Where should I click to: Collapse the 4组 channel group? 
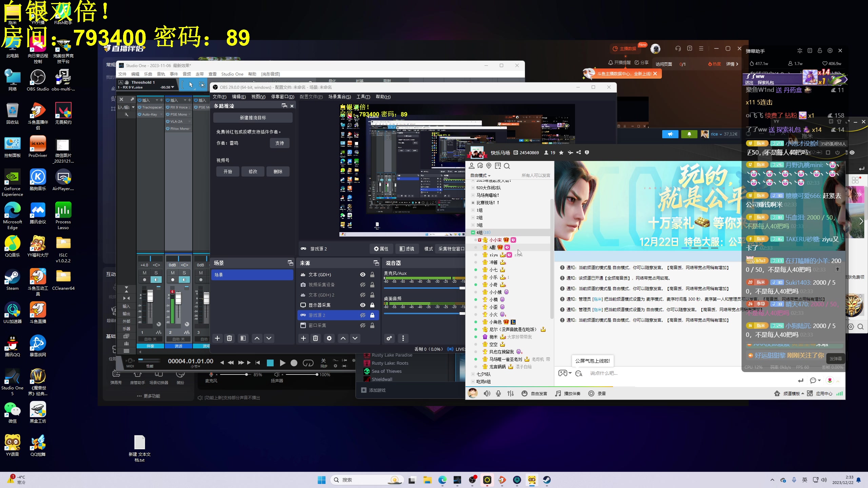[473, 232]
